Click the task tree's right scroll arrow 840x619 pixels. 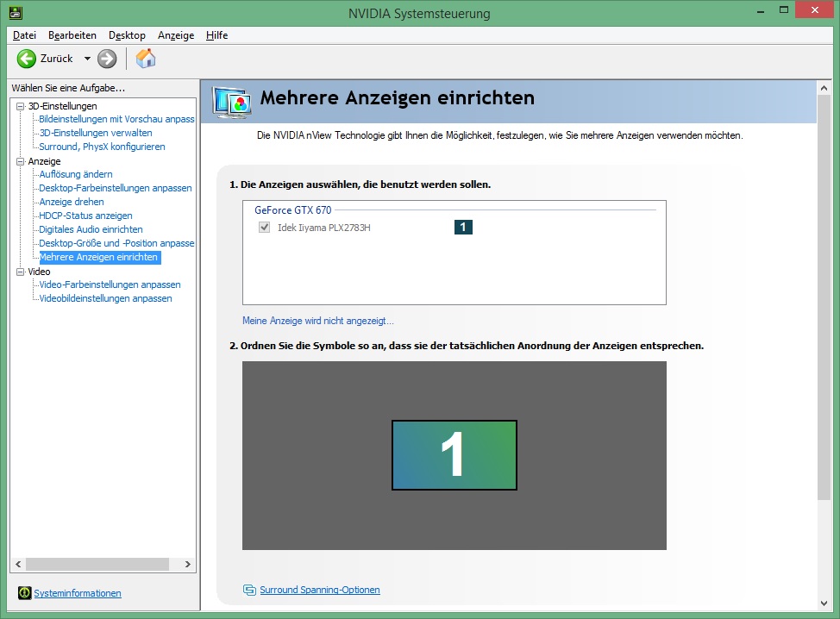[187, 564]
